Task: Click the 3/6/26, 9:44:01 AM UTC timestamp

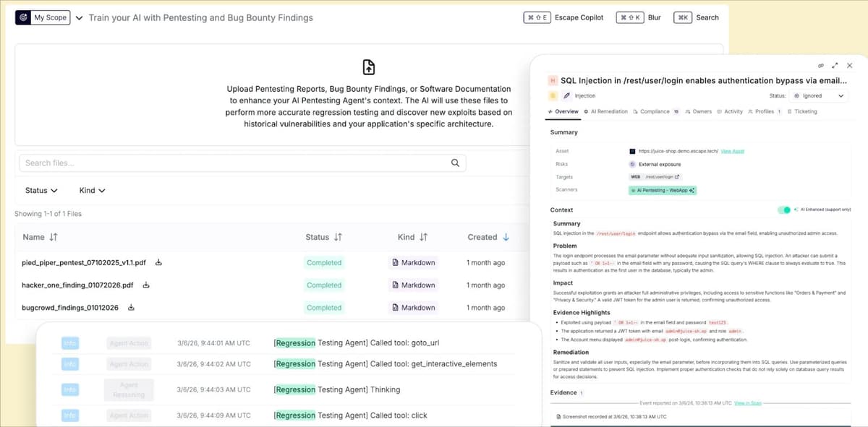Action: tap(214, 344)
